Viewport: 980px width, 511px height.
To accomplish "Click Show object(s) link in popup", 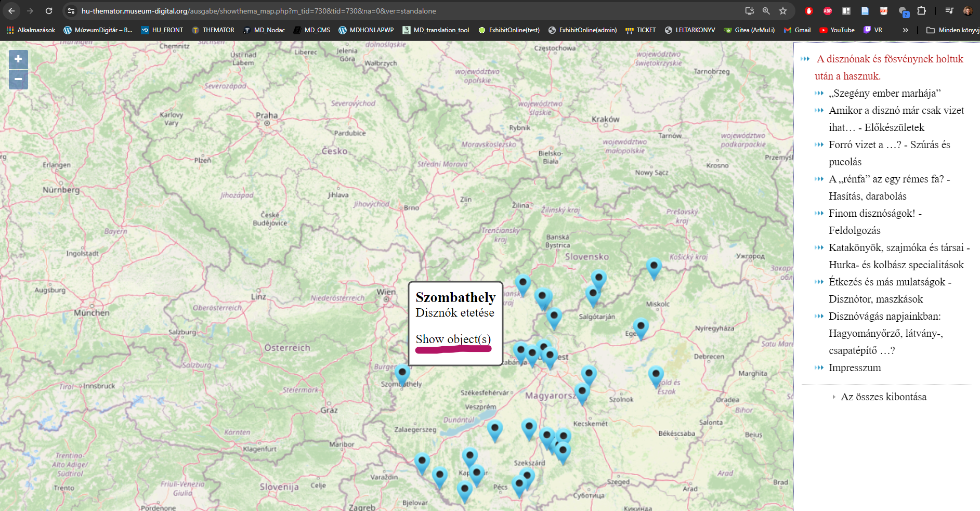I will coord(453,339).
